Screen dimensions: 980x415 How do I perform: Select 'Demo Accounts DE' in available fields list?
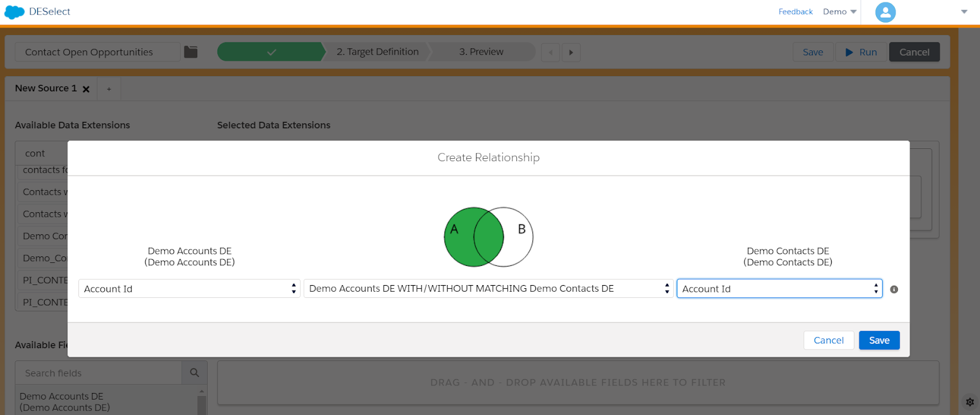[64, 402]
